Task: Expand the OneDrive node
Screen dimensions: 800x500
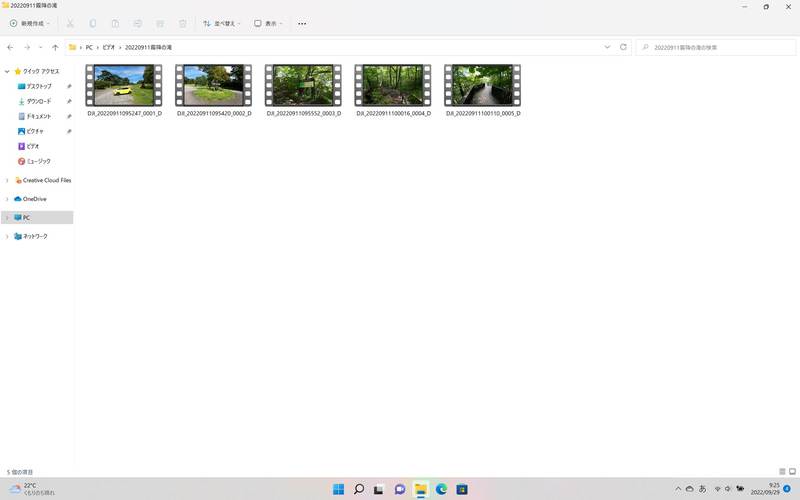Action: 7,199
